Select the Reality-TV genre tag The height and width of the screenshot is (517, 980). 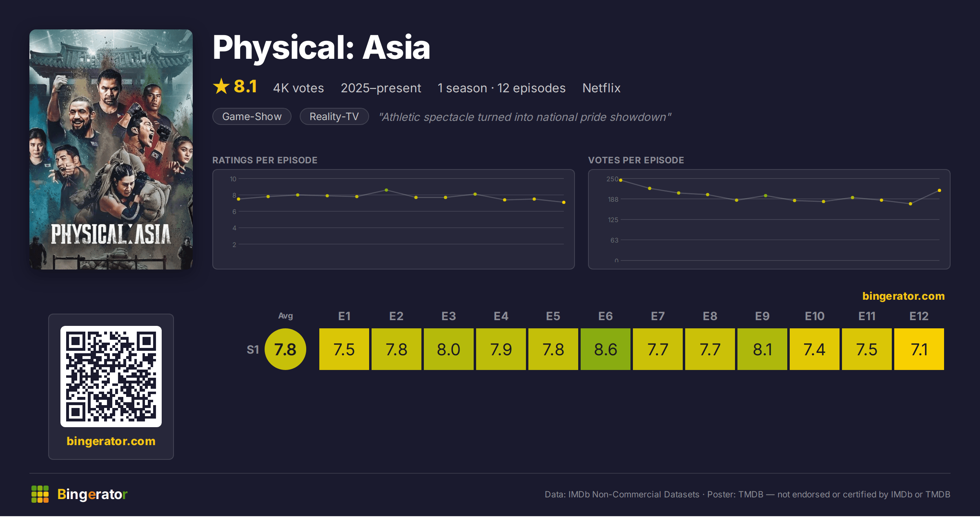(334, 116)
